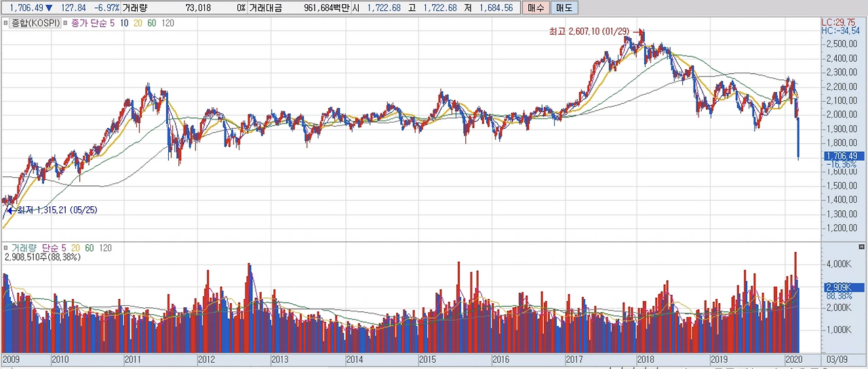Toggle the square marker before 종가 단순

pyautogui.click(x=66, y=22)
